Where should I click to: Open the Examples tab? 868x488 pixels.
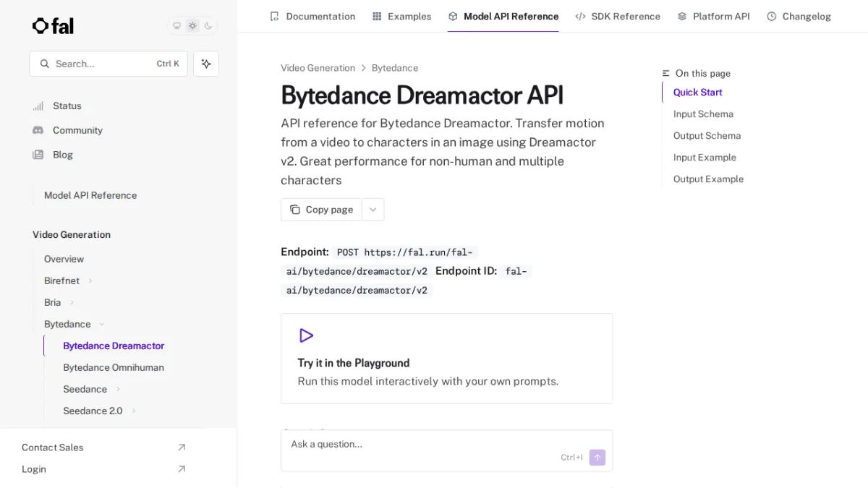click(401, 16)
